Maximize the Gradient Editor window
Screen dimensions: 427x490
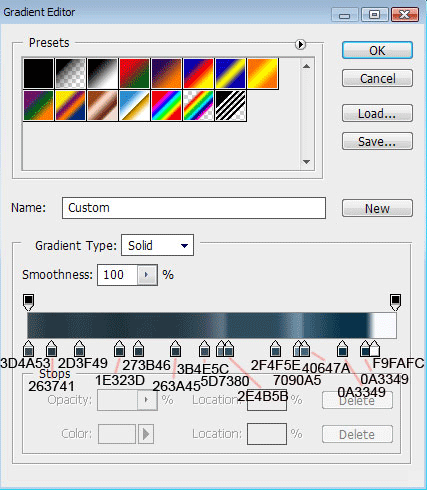(374, 15)
